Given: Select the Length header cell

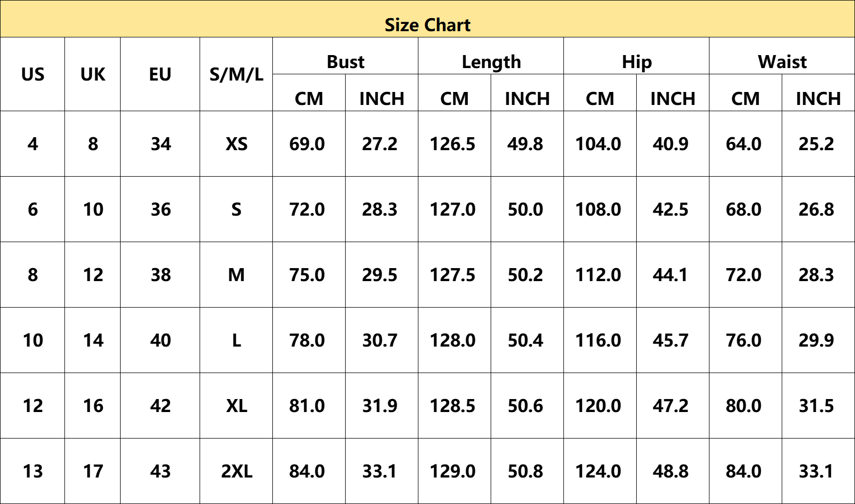Looking at the screenshot, I should [x=491, y=56].
